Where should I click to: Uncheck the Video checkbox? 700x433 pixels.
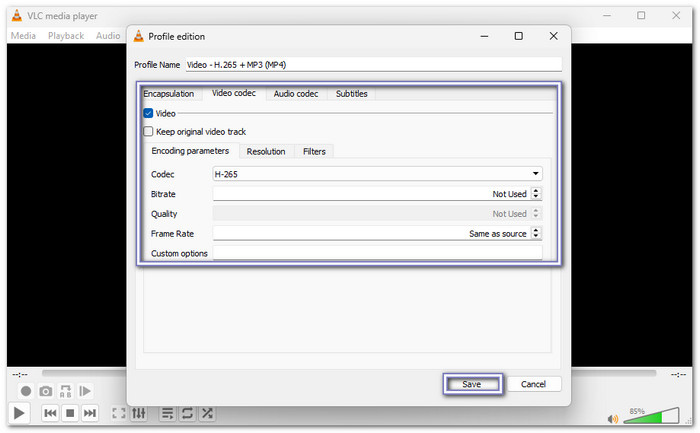[148, 113]
